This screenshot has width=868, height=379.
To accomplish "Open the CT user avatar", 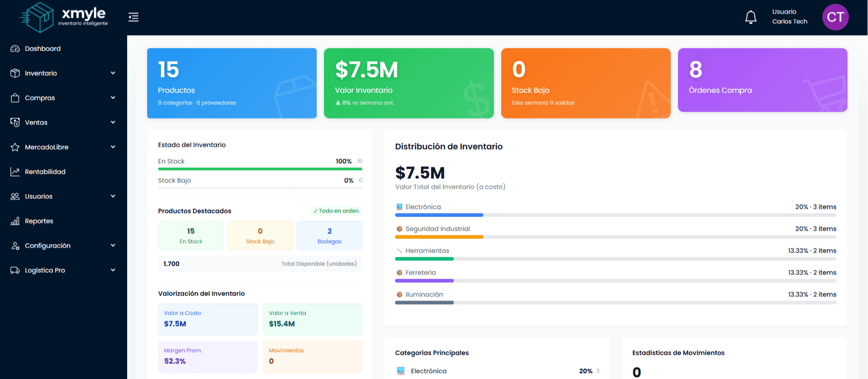I will coord(835,17).
